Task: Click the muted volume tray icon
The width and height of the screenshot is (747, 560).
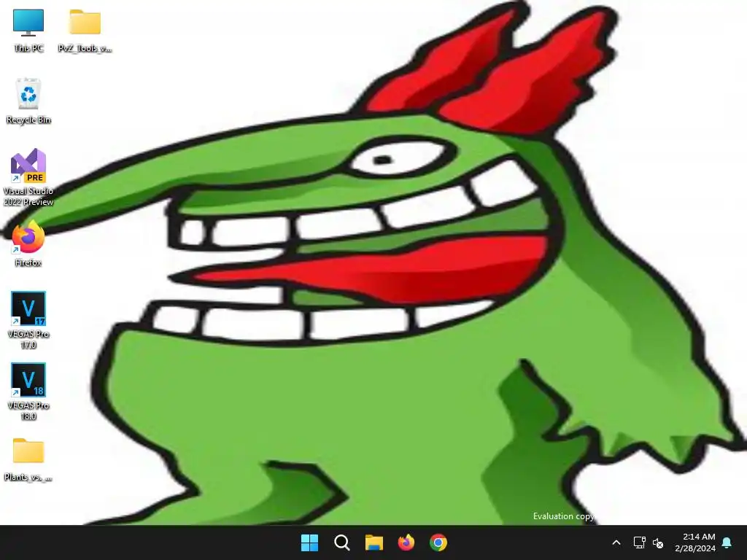Action: click(658, 542)
